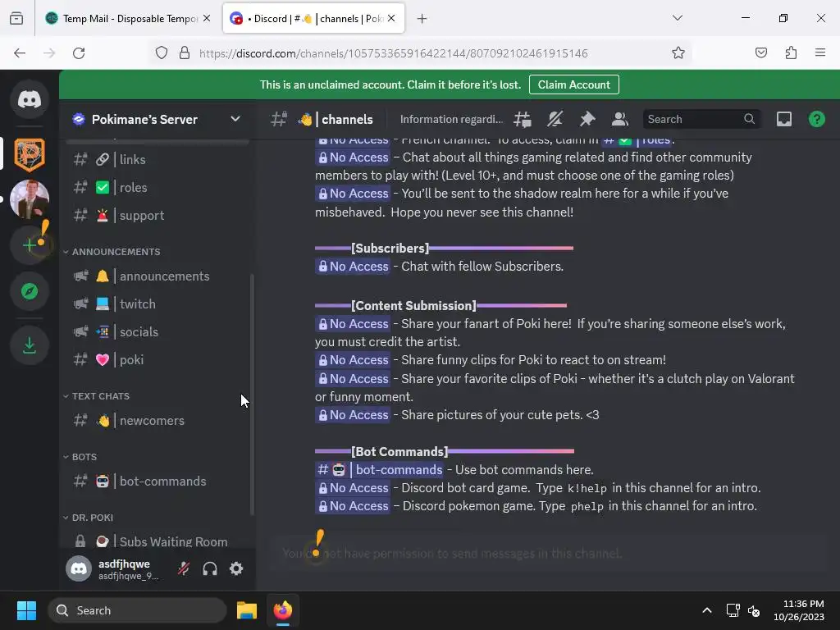
Task: Follow bot-commands channel mention link
Action: point(379,470)
